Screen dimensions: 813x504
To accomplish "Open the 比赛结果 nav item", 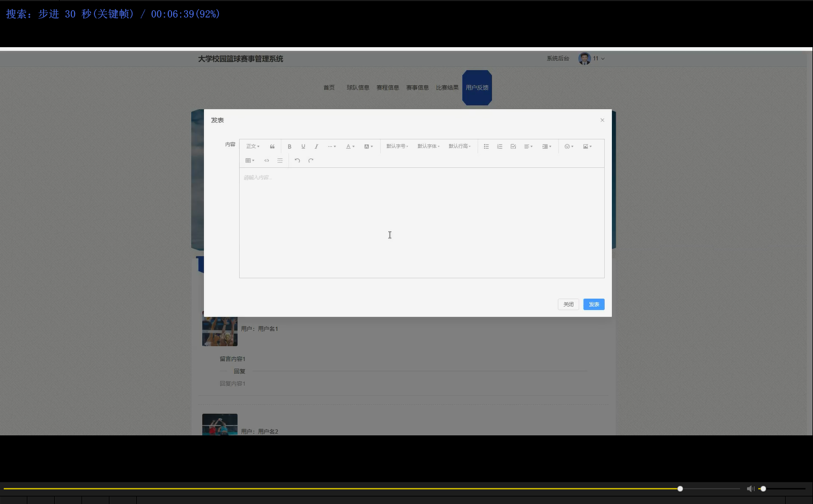I will click(x=447, y=87).
